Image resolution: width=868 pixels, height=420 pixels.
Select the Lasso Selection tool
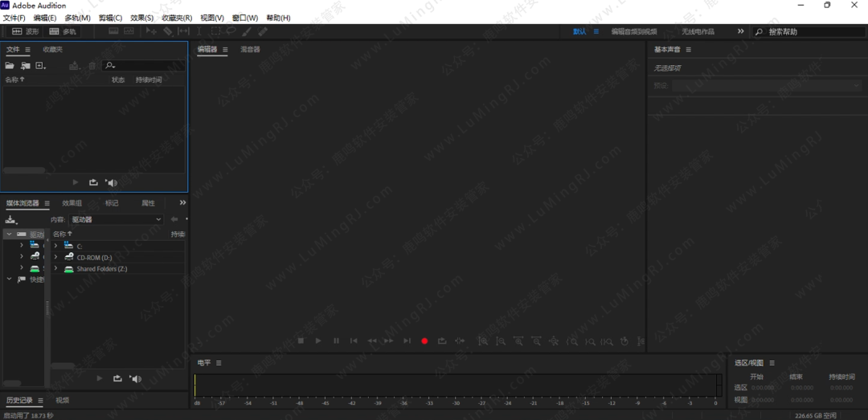231,31
